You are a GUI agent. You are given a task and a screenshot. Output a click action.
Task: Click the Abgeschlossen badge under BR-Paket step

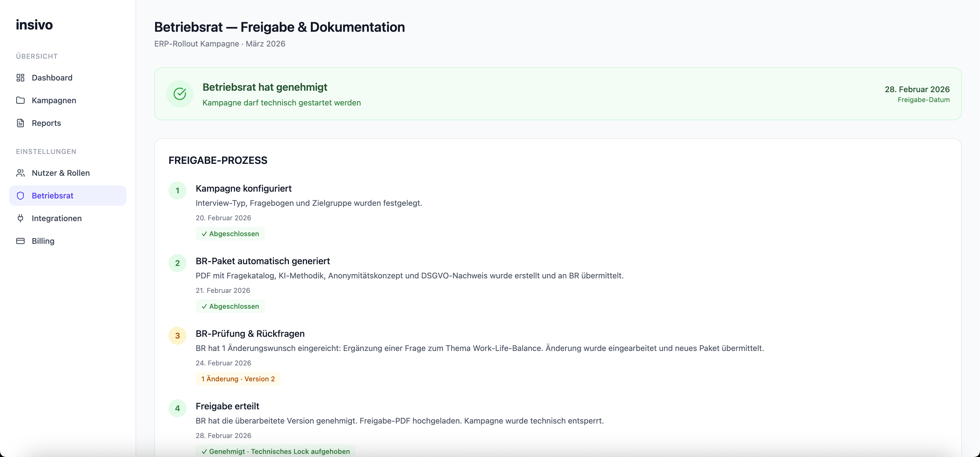(x=230, y=306)
